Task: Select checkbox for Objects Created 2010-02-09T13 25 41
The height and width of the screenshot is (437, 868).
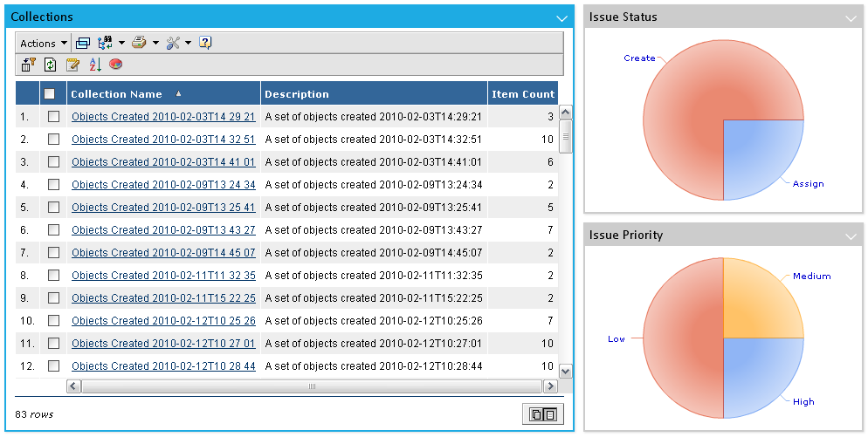Action: coord(54,208)
